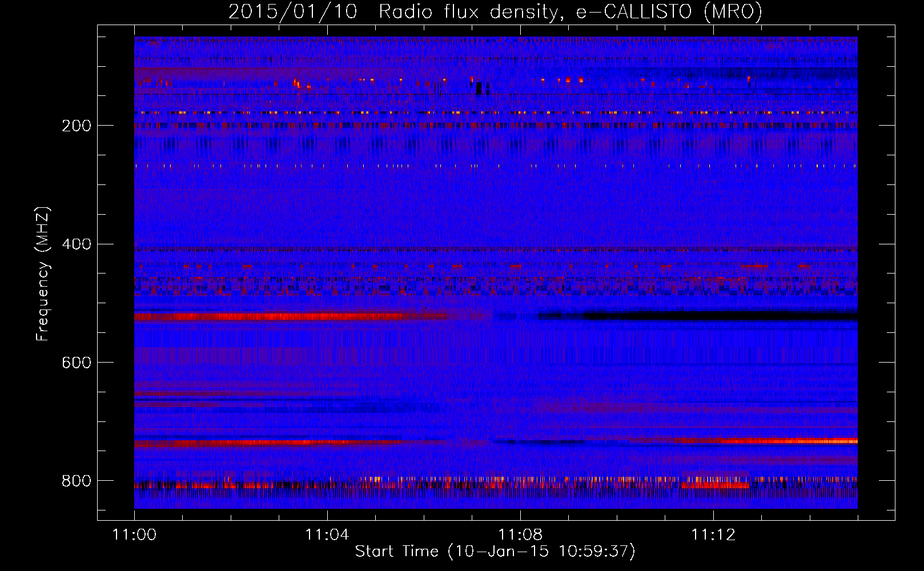Click the 11:04 time tick label
924x571 pixels.
327,534
